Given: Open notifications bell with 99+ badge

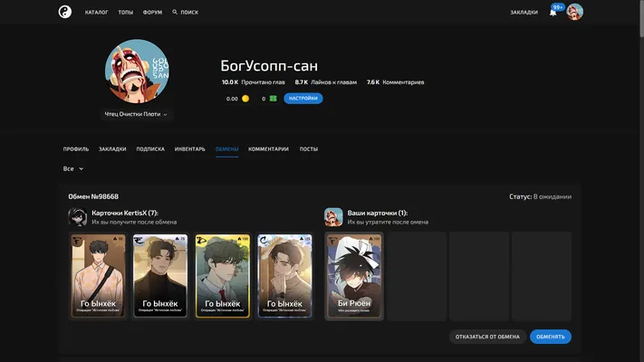Looking at the screenshot, I should pos(553,13).
